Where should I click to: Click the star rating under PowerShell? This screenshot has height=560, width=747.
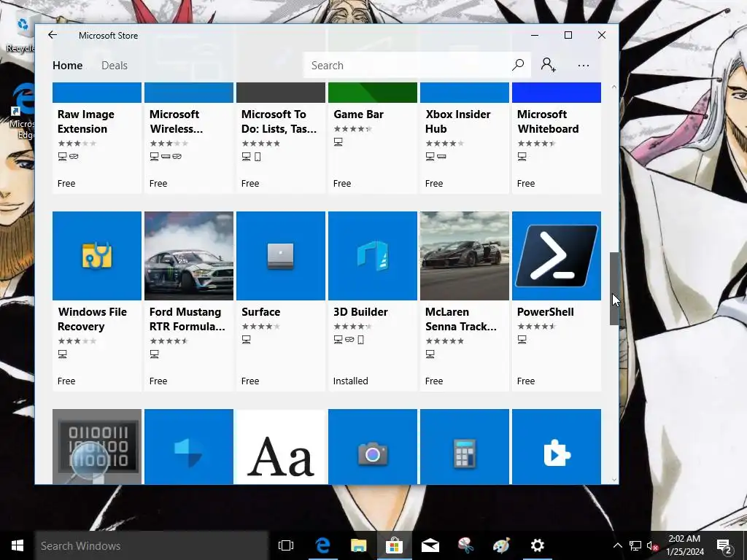click(x=536, y=326)
